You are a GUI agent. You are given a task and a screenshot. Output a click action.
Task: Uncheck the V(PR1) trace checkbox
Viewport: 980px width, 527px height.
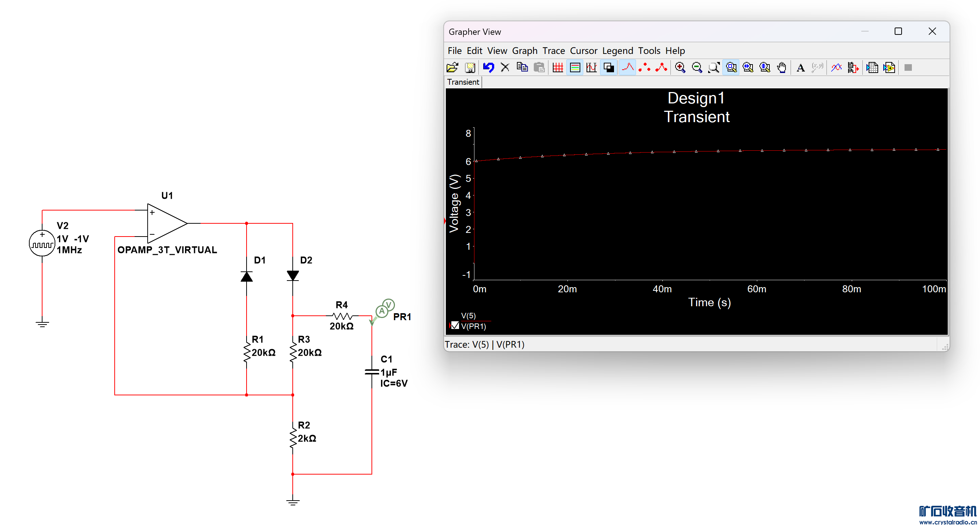455,326
